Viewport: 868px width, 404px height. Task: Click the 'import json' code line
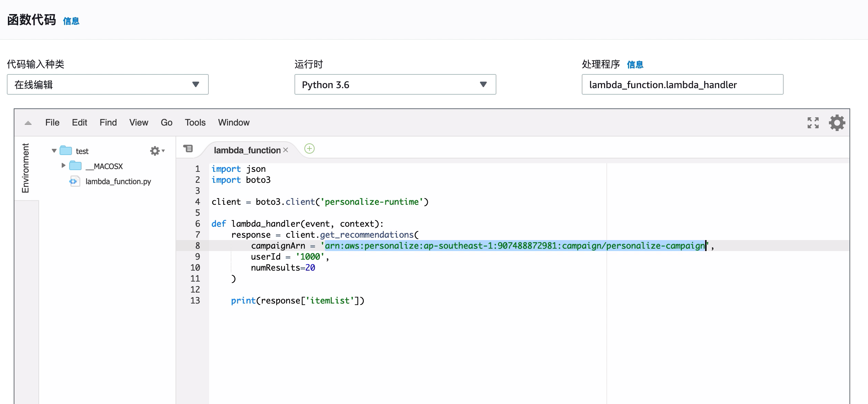point(239,169)
